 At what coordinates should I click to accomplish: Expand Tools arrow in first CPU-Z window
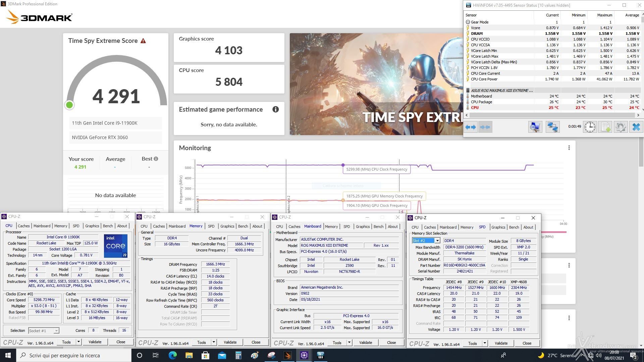point(78,342)
